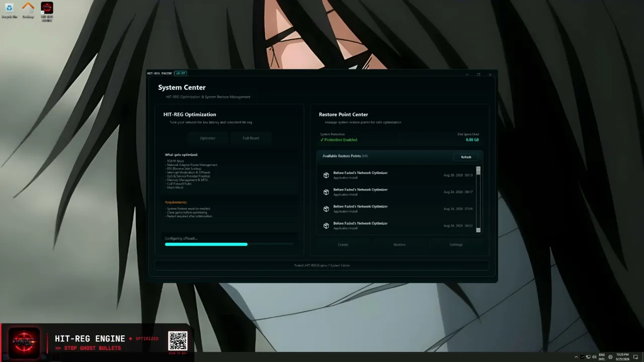Click the Protection Enabled status text
644x362 pixels.
339,140
